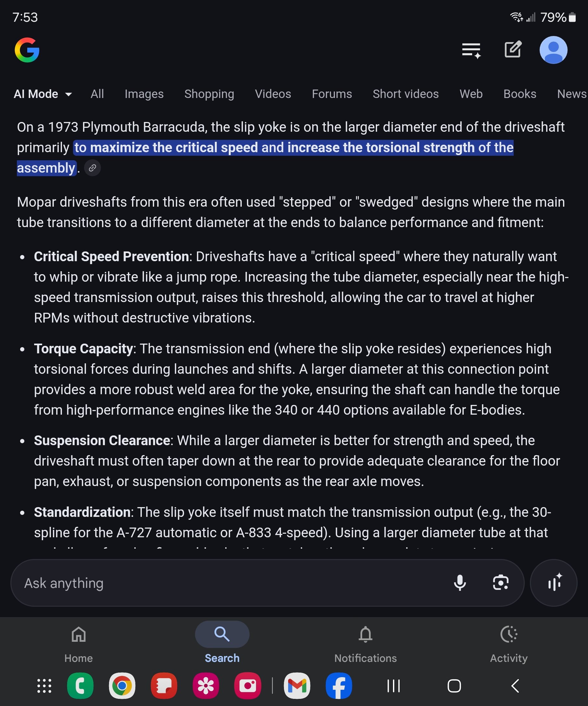The height and width of the screenshot is (706, 588).
Task: Launch Chrome from the dock
Action: [122, 686]
